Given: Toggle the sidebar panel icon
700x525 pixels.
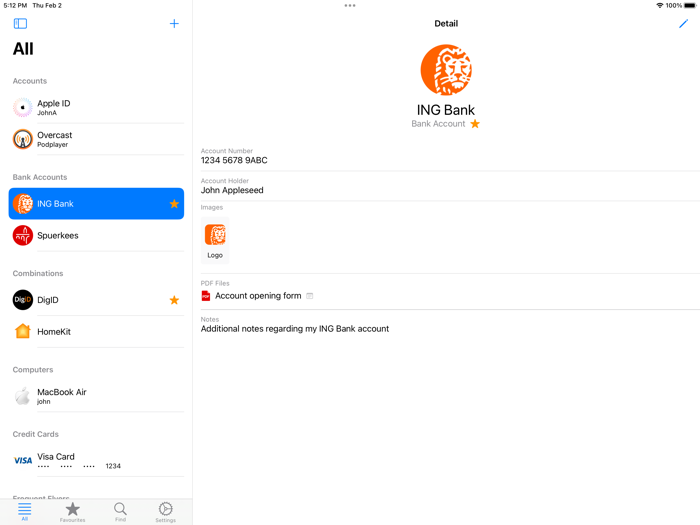Looking at the screenshot, I should (21, 24).
